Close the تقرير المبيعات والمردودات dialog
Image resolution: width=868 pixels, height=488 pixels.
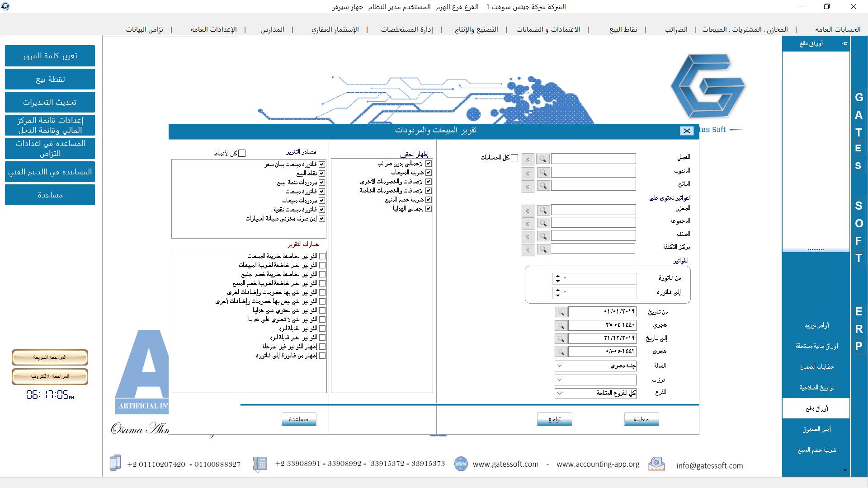pos(687,131)
